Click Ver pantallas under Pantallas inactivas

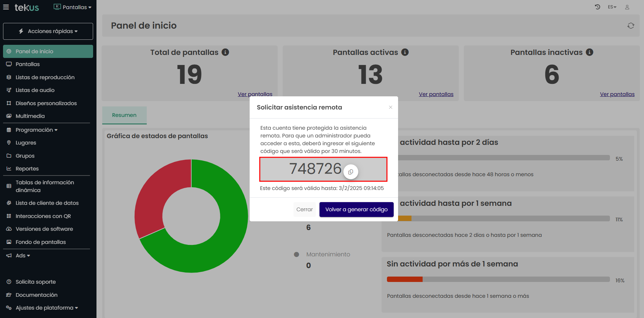[x=617, y=94]
